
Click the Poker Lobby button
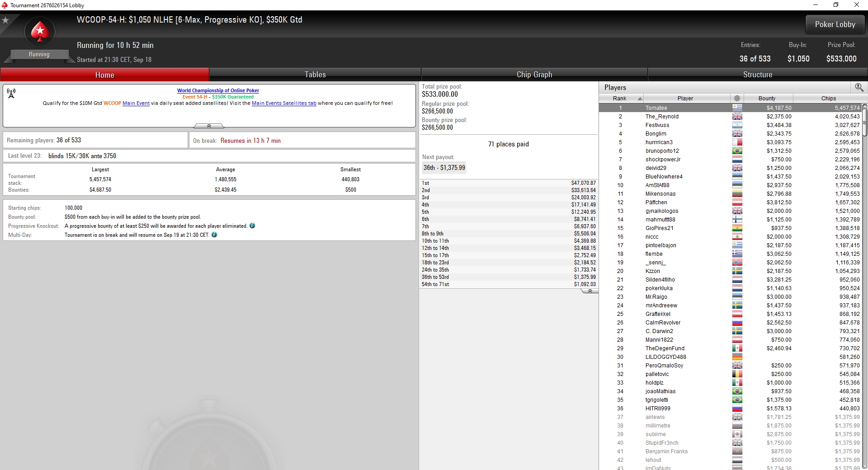(x=835, y=24)
